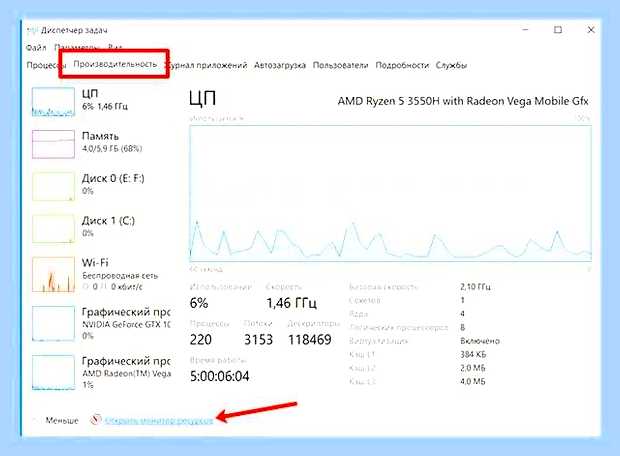Click the 2,0 МБ cache value
This screenshot has width=620, height=456.
pyautogui.click(x=473, y=368)
